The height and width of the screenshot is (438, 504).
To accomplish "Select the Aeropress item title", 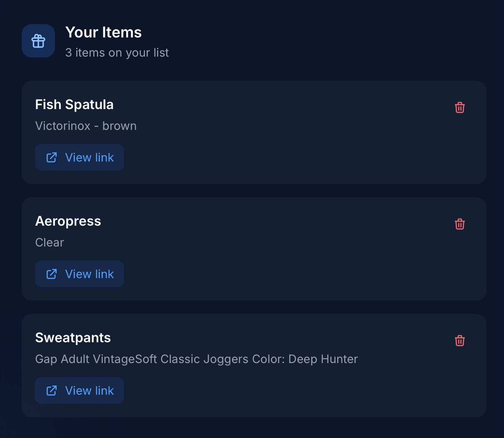I will [x=68, y=221].
